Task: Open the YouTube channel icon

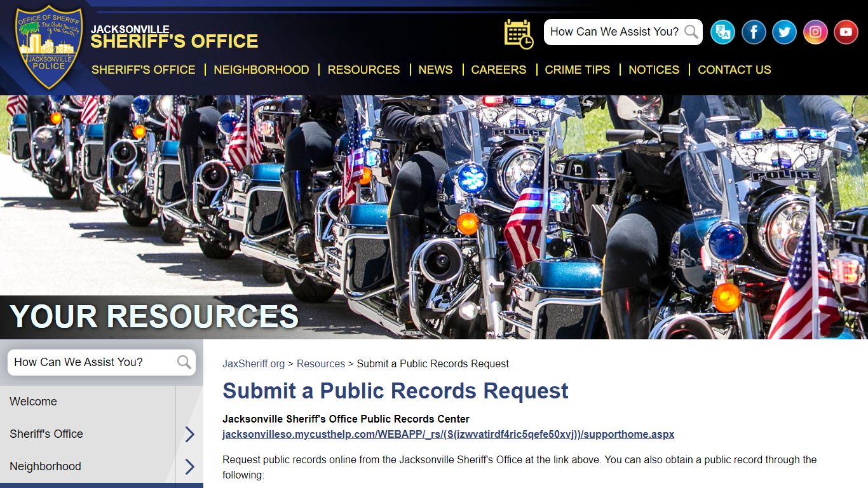Action: pyautogui.click(x=846, y=32)
